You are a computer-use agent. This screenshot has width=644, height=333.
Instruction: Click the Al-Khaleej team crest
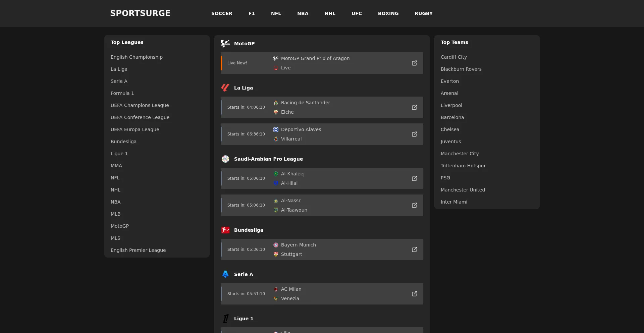(x=276, y=174)
